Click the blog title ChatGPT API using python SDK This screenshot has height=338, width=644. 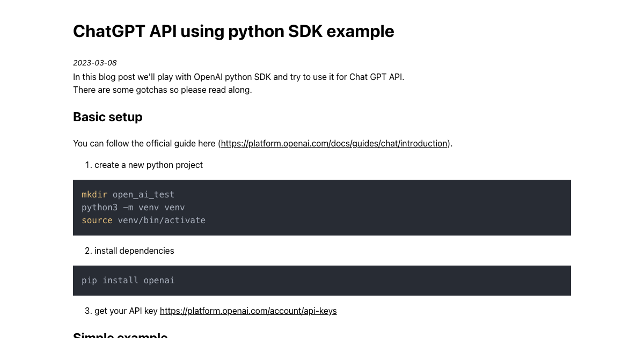[233, 31]
